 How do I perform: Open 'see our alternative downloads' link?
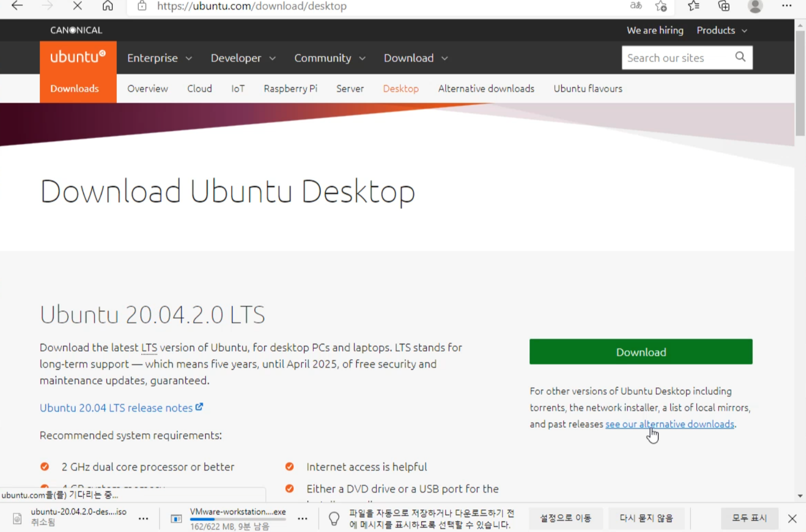pyautogui.click(x=670, y=424)
